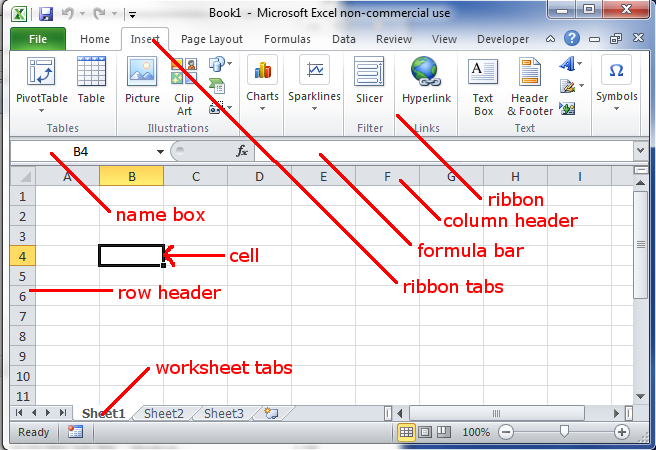Open the Developer ribbon tab
Viewport: 656px width, 450px height.
point(503,39)
